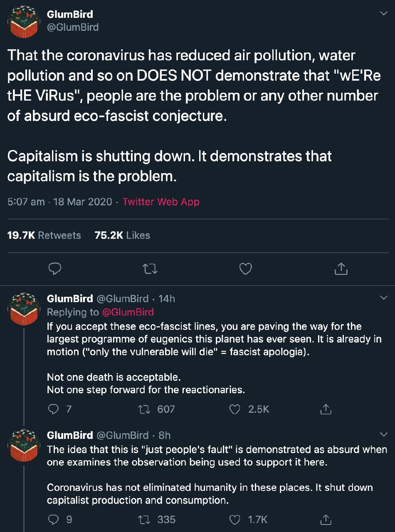Like the tweet with 2.5K likes

tap(235, 409)
